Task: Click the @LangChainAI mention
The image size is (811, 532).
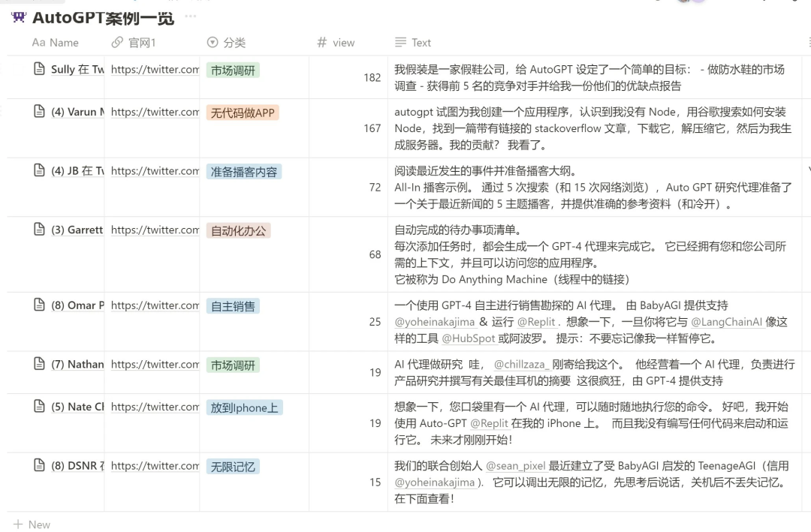Action: (x=726, y=322)
